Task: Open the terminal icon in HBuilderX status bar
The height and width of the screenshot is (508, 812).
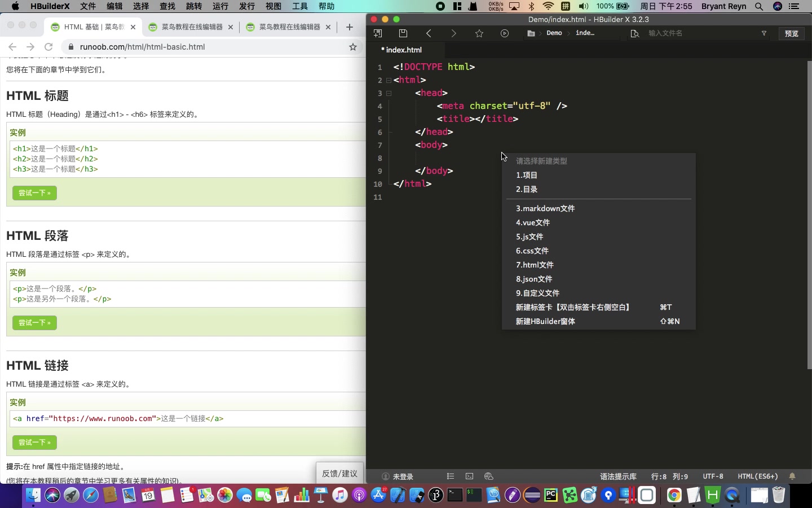Action: (x=469, y=476)
